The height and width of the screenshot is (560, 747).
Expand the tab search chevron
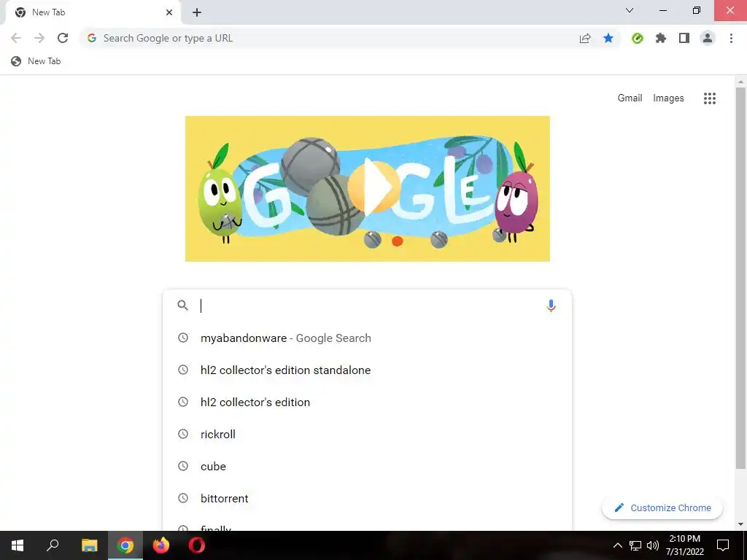[x=630, y=10]
